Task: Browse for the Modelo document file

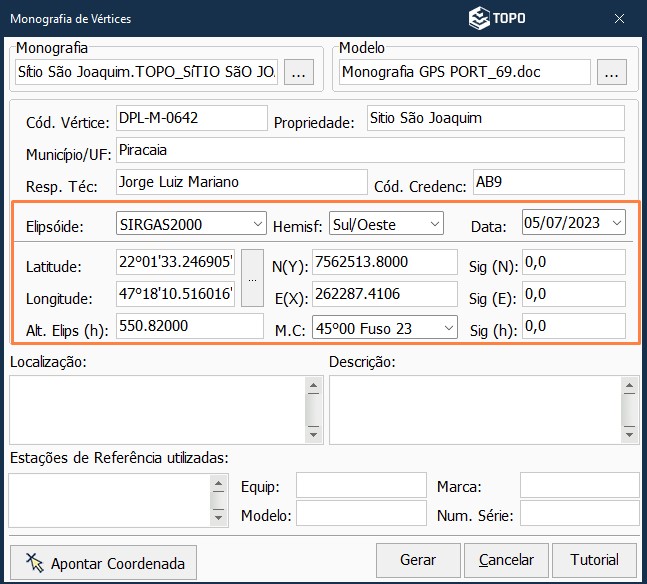Action: click(612, 72)
